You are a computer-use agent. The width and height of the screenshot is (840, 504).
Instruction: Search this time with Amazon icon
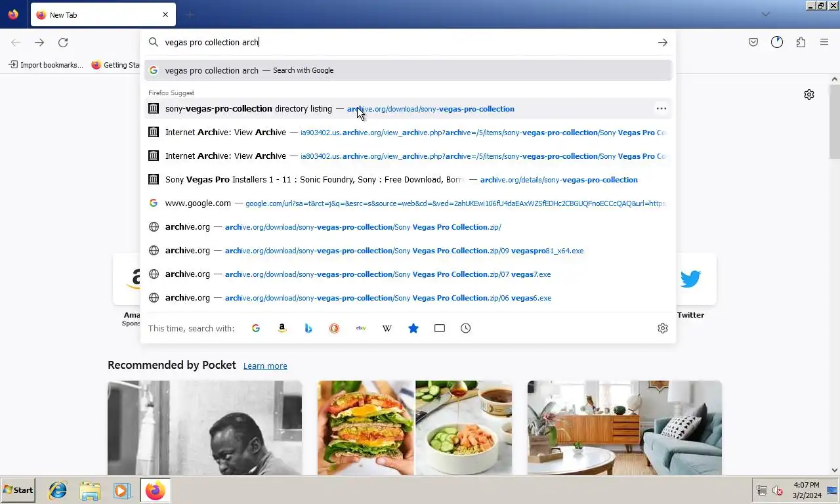(282, 328)
